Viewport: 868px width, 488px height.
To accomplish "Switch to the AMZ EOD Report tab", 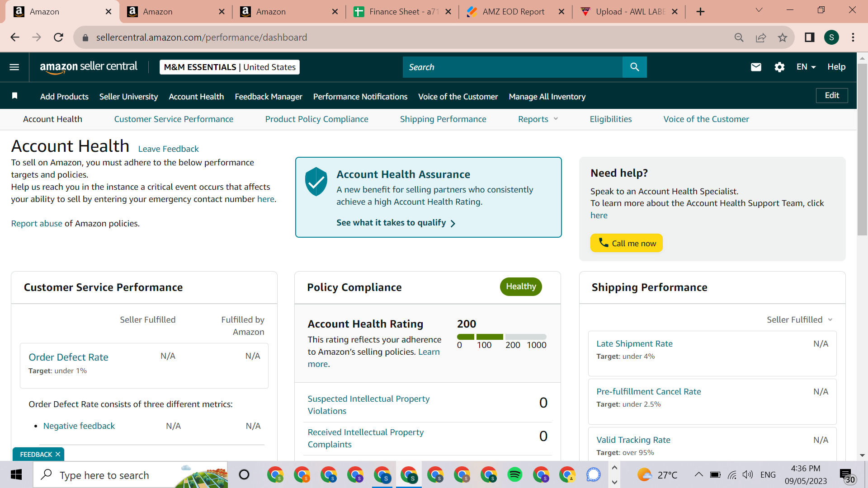I will coord(515,12).
